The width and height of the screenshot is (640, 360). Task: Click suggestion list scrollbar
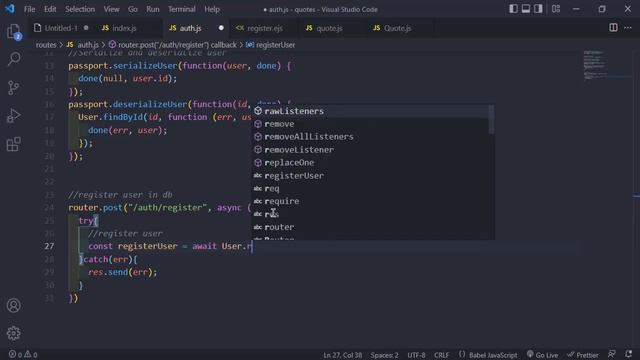491,120
